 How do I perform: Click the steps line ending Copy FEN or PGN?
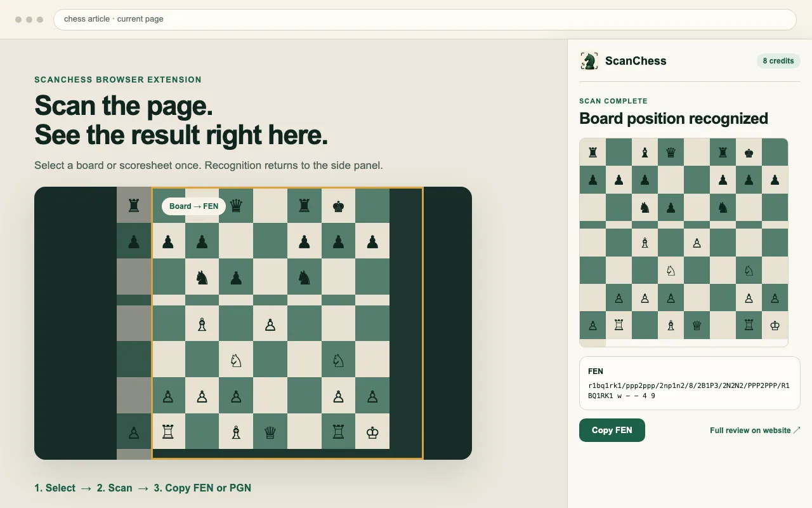[x=143, y=488]
